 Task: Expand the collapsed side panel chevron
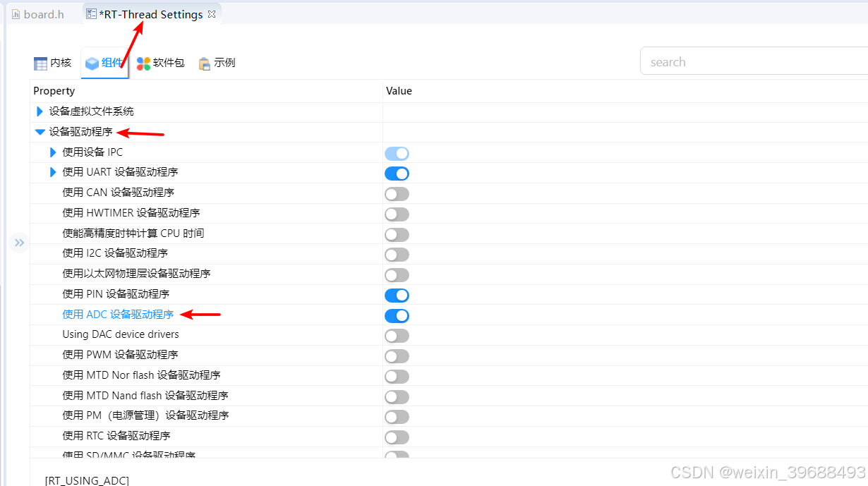[19, 243]
